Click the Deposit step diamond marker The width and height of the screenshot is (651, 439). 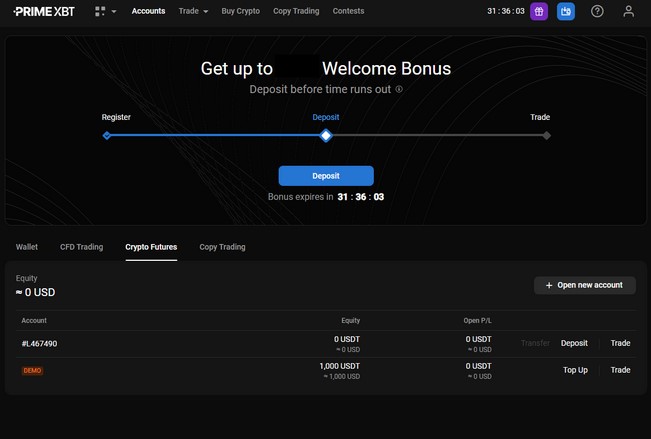tap(326, 135)
